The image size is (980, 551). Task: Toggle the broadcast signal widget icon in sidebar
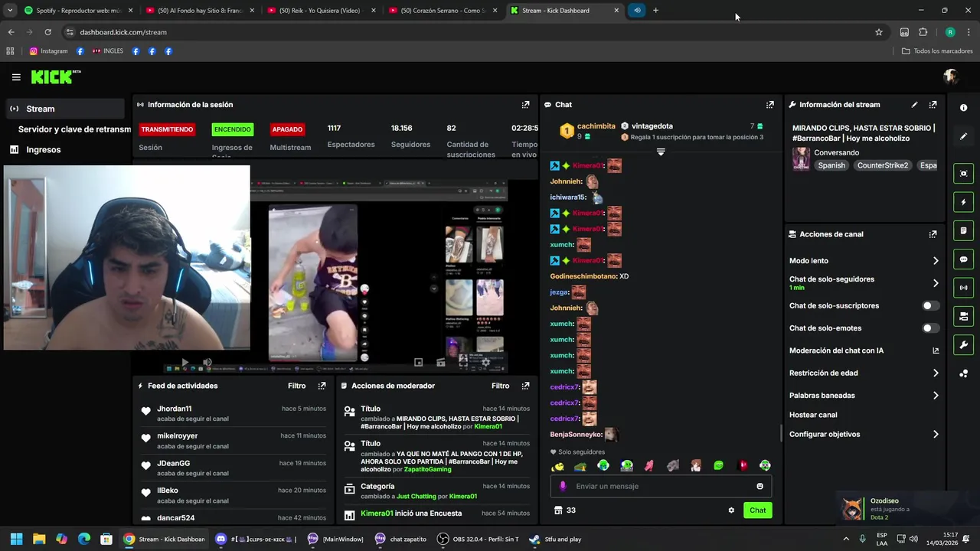963,288
